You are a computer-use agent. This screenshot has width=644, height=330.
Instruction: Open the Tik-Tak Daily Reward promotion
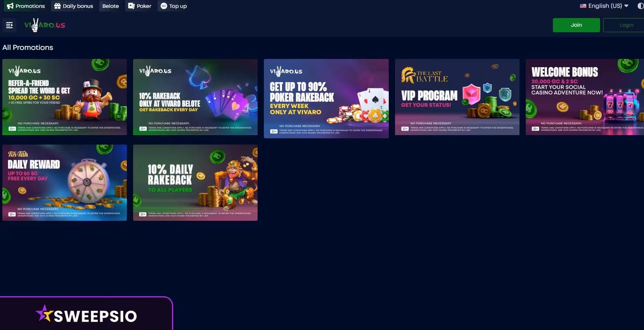(x=64, y=183)
